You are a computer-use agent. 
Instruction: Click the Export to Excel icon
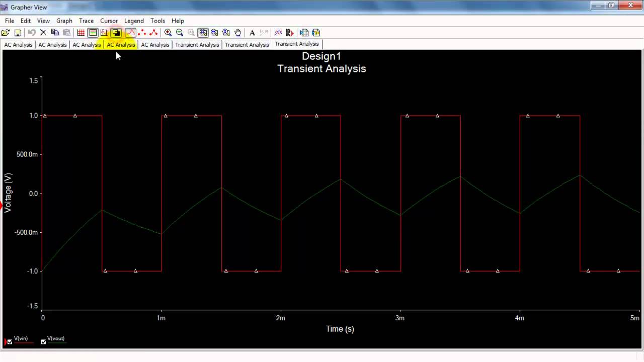coord(304,33)
